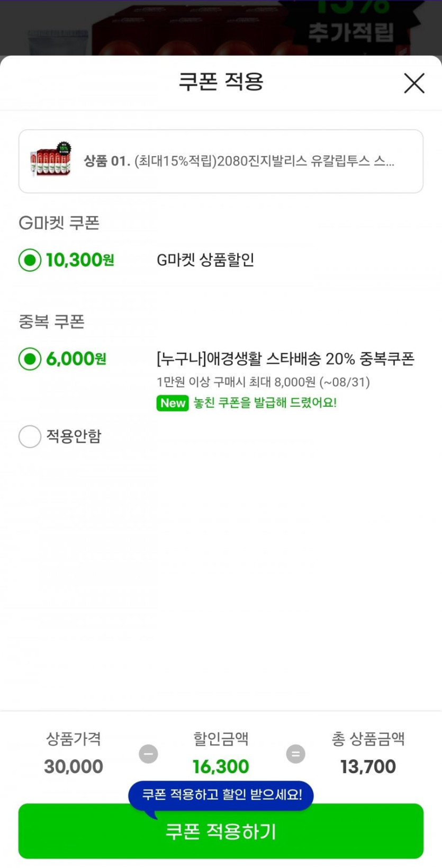This screenshot has width=442, height=868.
Task: Click the 1만원 이상 구매시 coupon condition text
Action: [x=263, y=382]
